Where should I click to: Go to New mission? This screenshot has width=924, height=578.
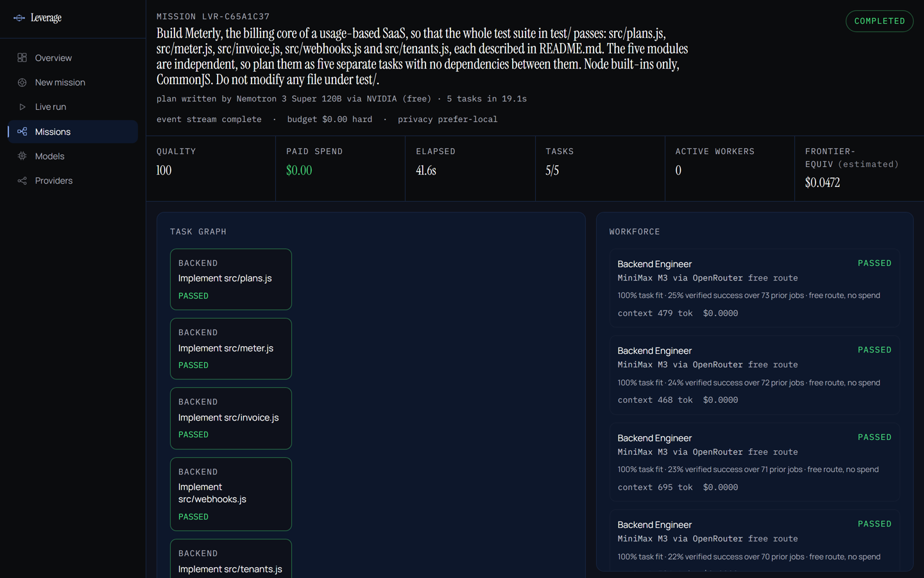73,82
